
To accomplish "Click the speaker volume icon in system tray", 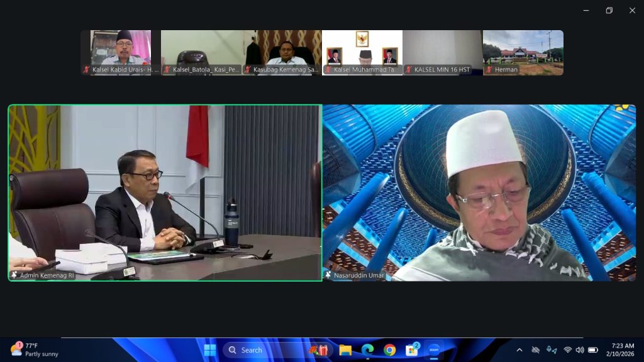I will coord(580,350).
